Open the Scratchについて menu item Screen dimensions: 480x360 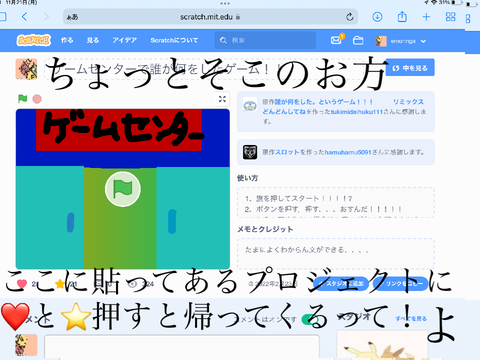point(174,40)
